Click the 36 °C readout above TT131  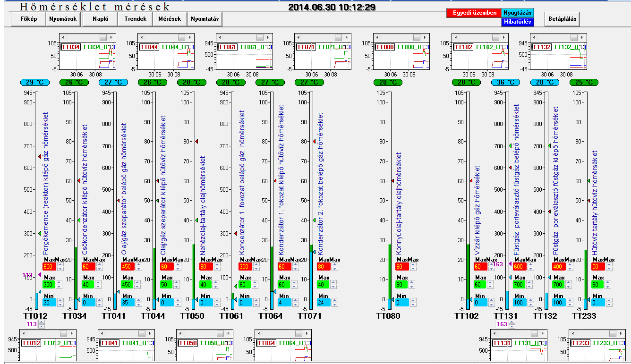pos(505,82)
